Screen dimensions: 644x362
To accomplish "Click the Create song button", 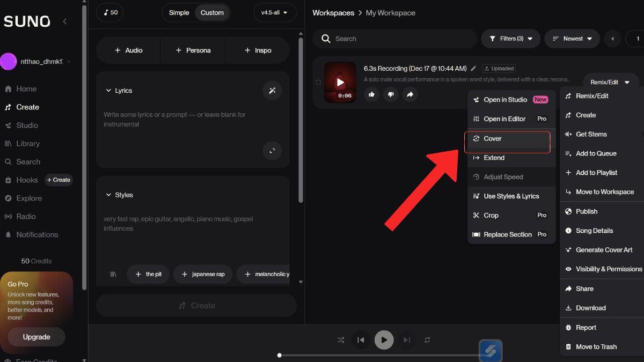I will pos(196,305).
